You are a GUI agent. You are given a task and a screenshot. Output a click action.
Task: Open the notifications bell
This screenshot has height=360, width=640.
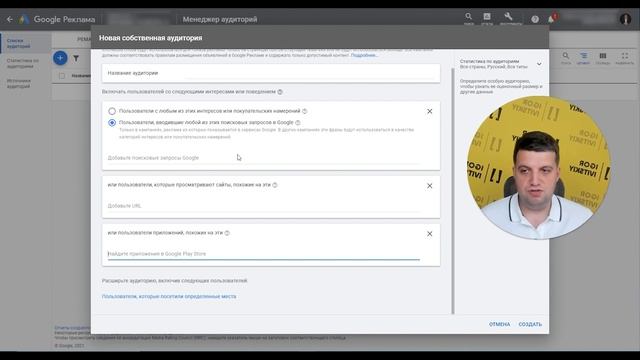[x=551, y=19]
